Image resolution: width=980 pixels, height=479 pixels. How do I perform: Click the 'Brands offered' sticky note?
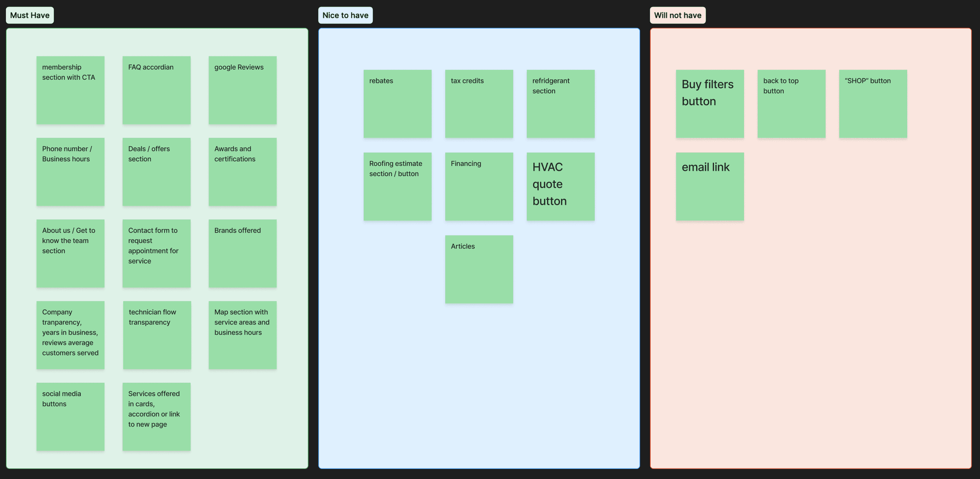tap(242, 253)
